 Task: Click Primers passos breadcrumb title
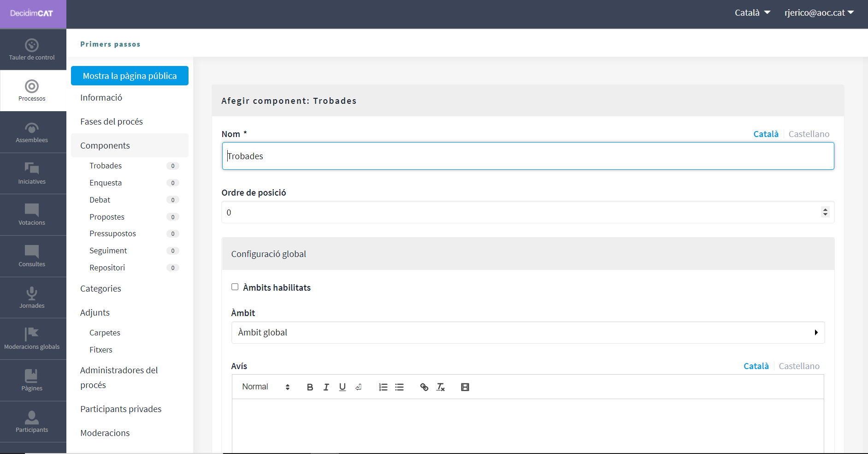[x=110, y=44]
